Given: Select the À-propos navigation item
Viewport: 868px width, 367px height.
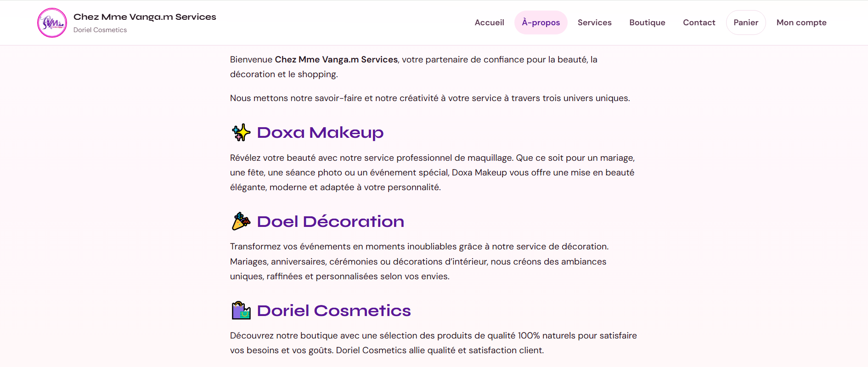Looking at the screenshot, I should pos(541,23).
